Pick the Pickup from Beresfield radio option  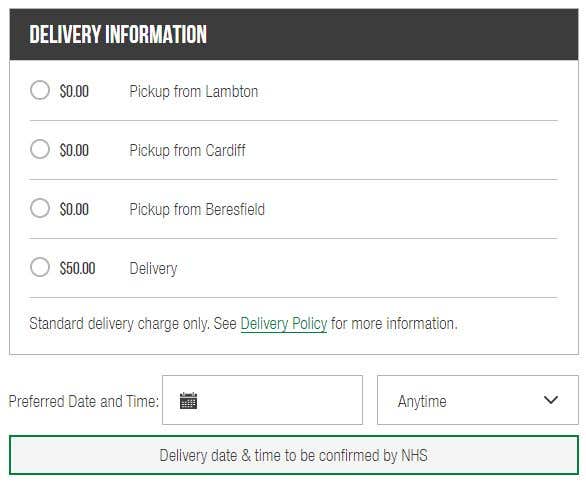[40, 208]
